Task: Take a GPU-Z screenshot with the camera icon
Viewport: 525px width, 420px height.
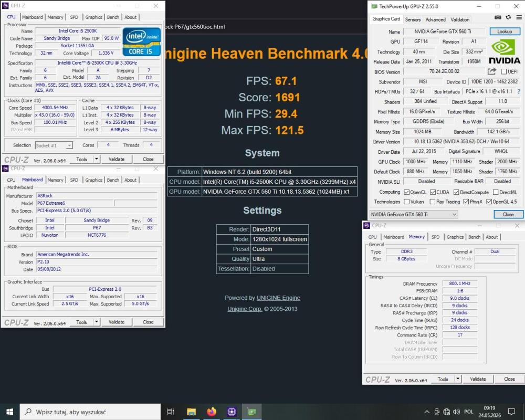Action: [x=498, y=17]
